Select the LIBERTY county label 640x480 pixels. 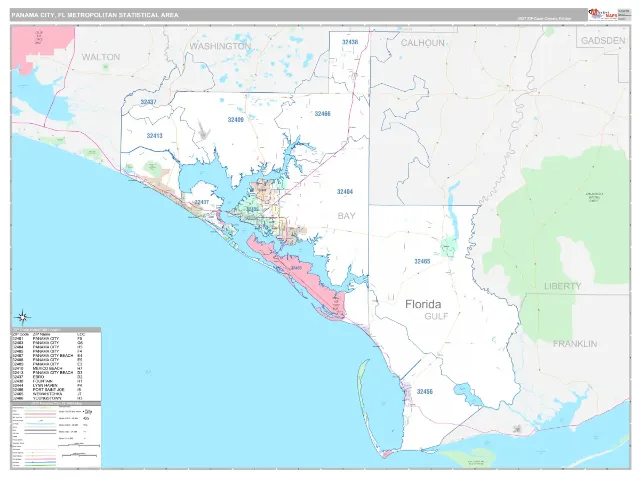click(x=562, y=286)
